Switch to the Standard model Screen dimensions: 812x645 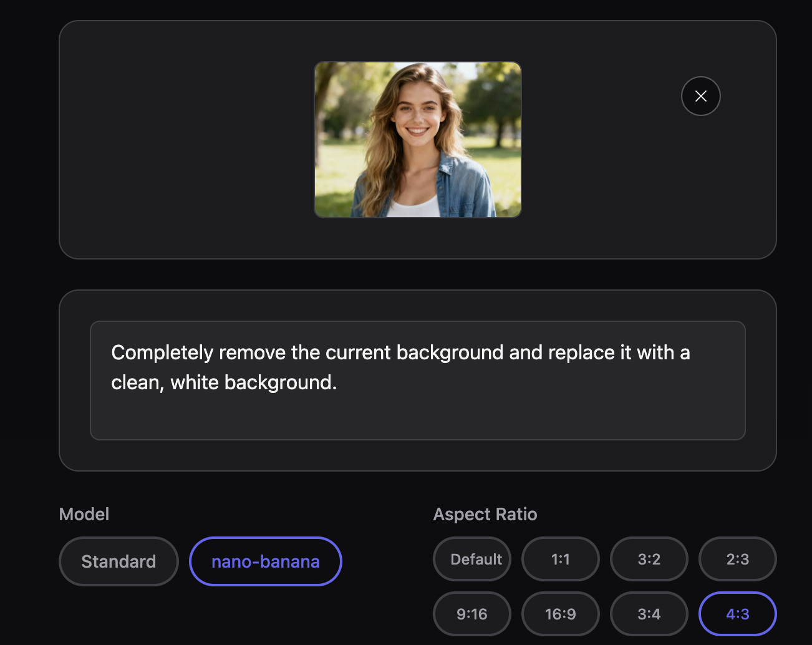(x=118, y=561)
